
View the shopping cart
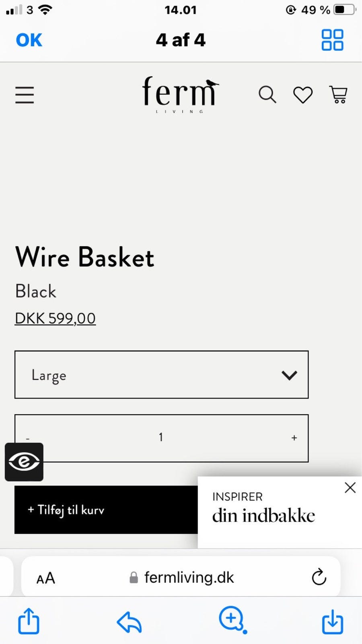pos(338,95)
